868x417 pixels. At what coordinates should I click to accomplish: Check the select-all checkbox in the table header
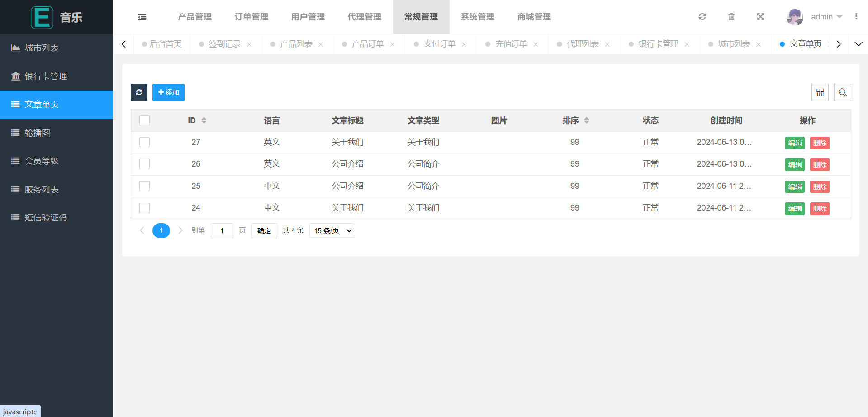click(144, 120)
